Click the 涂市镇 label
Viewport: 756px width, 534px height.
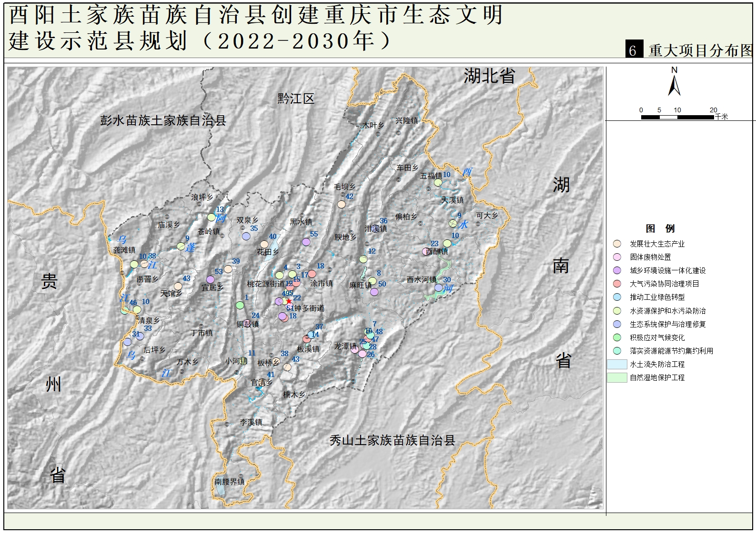pos(322,283)
